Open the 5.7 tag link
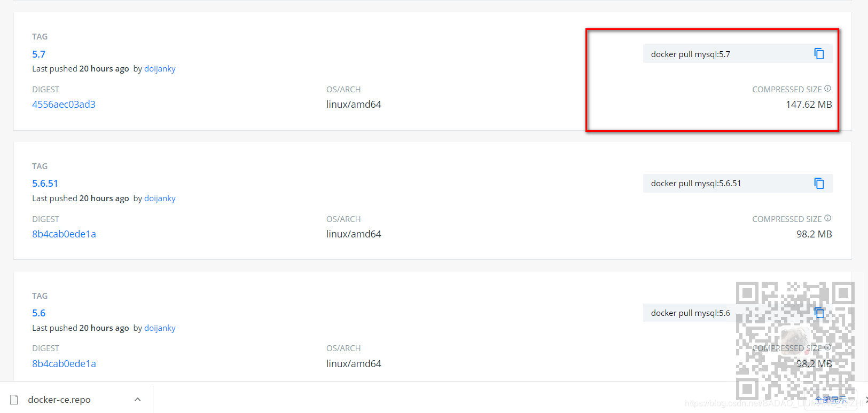The image size is (868, 413). tap(38, 54)
